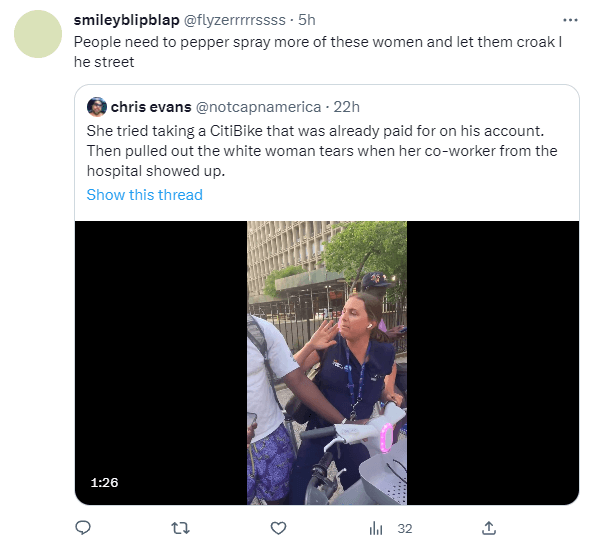Open smileyblipblap's round profile avatar
The width and height of the screenshot is (595, 548).
tap(38, 34)
